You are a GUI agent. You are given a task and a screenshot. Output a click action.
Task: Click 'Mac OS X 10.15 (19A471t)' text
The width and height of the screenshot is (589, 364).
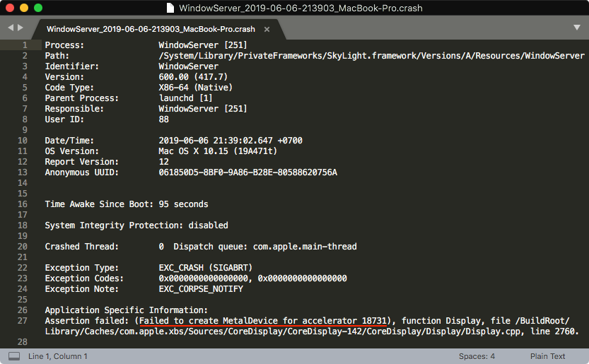[x=218, y=151]
